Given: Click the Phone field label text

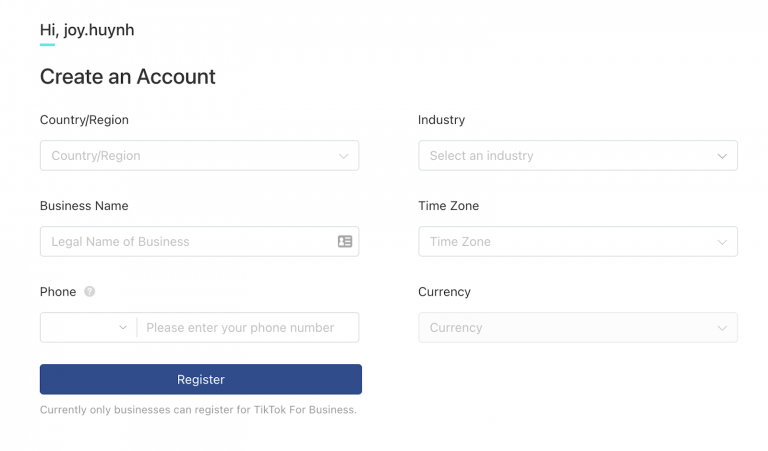Looking at the screenshot, I should (58, 292).
